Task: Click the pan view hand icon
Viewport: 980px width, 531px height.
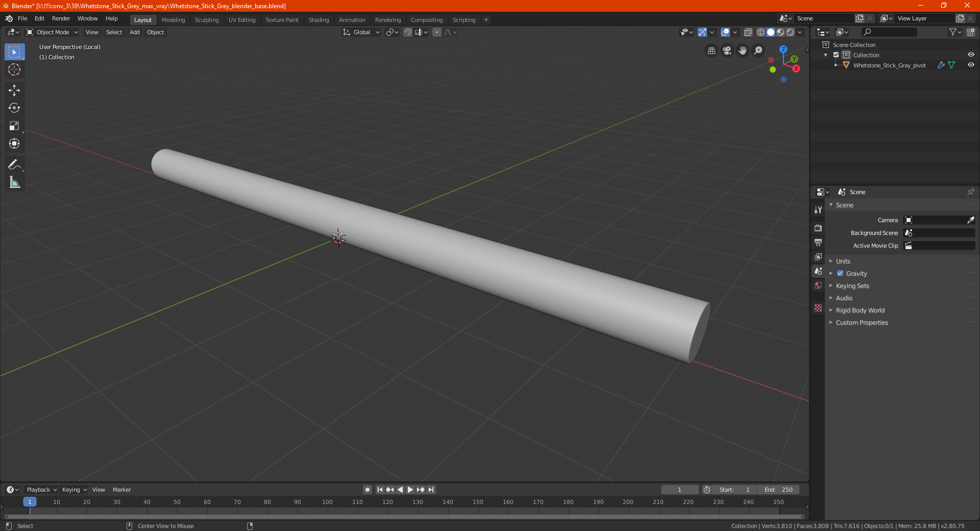Action: [x=743, y=51]
